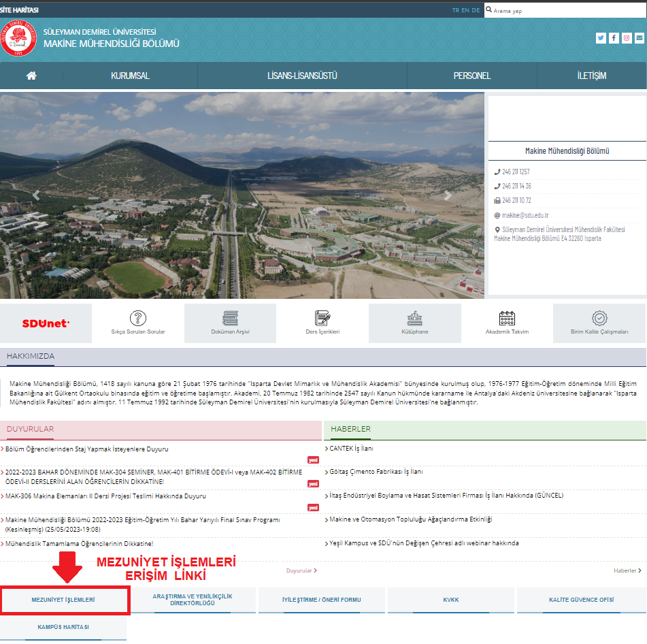Open Birim Kalite Çalışmaları badge icon
Screen dimensions: 647x644
(x=599, y=318)
